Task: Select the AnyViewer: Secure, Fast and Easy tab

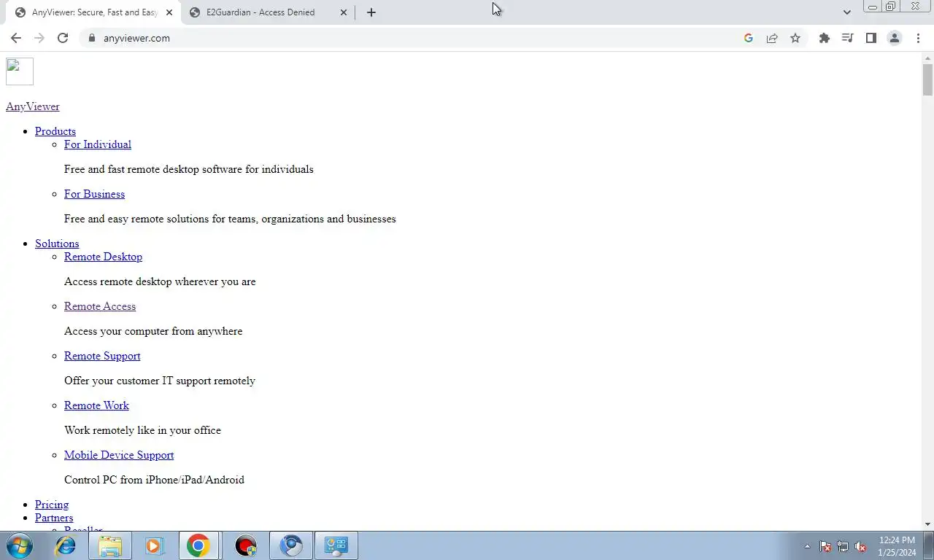Action: tap(93, 12)
